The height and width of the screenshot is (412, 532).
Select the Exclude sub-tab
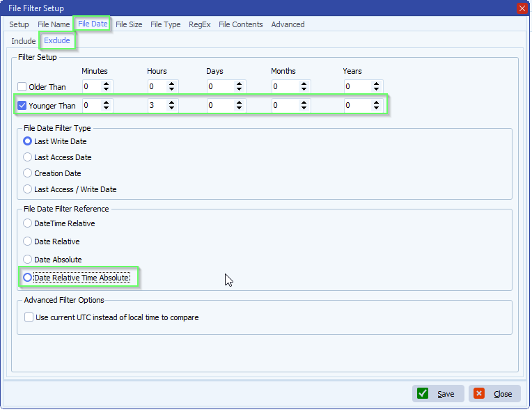[57, 40]
